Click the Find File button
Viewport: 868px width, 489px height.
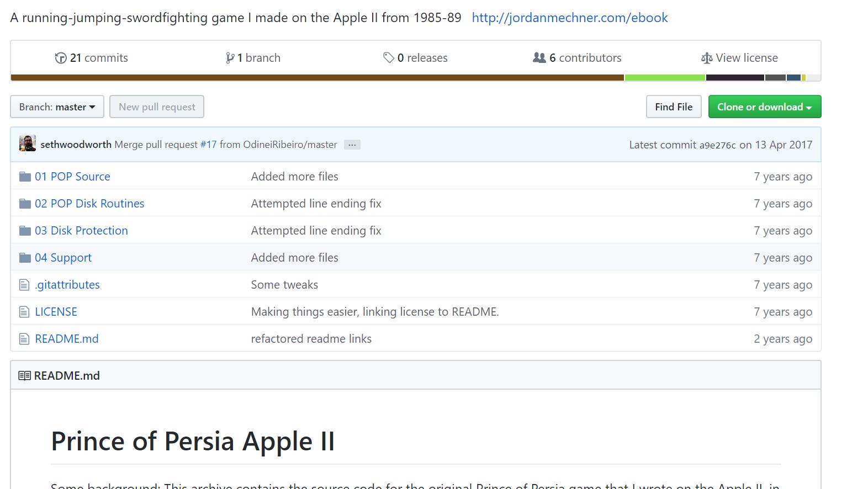pyautogui.click(x=674, y=107)
